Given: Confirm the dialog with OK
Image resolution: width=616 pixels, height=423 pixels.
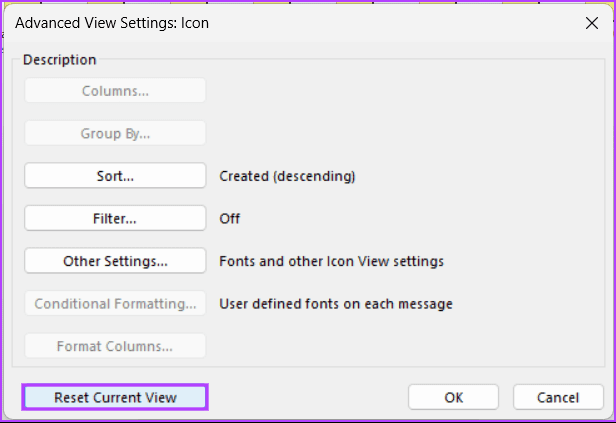Looking at the screenshot, I should (453, 397).
